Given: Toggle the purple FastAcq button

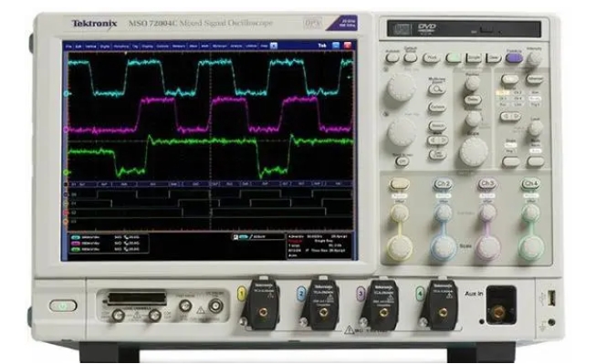Looking at the screenshot, I should pyautogui.click(x=514, y=57).
